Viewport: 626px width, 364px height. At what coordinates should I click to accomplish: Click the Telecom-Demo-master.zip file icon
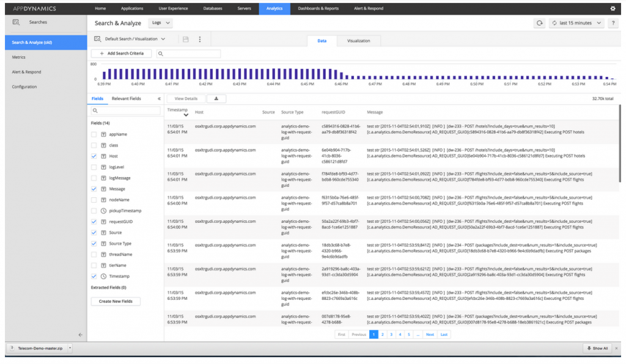12,348
